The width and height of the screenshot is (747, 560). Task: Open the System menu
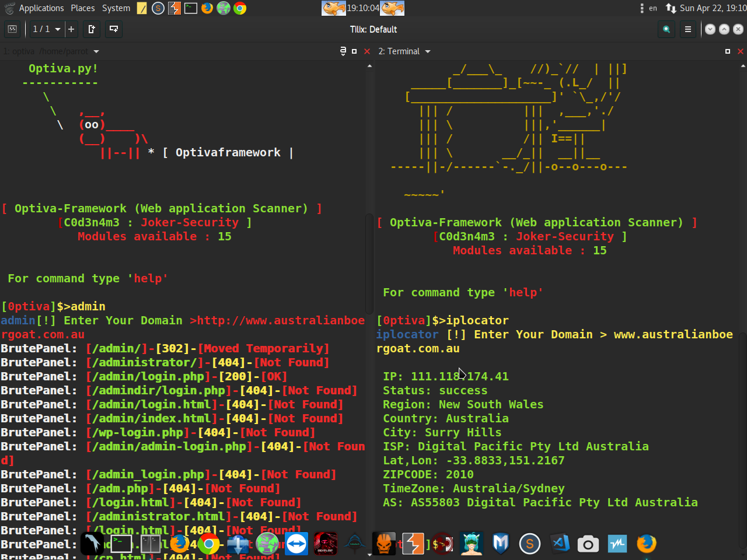pos(116,8)
